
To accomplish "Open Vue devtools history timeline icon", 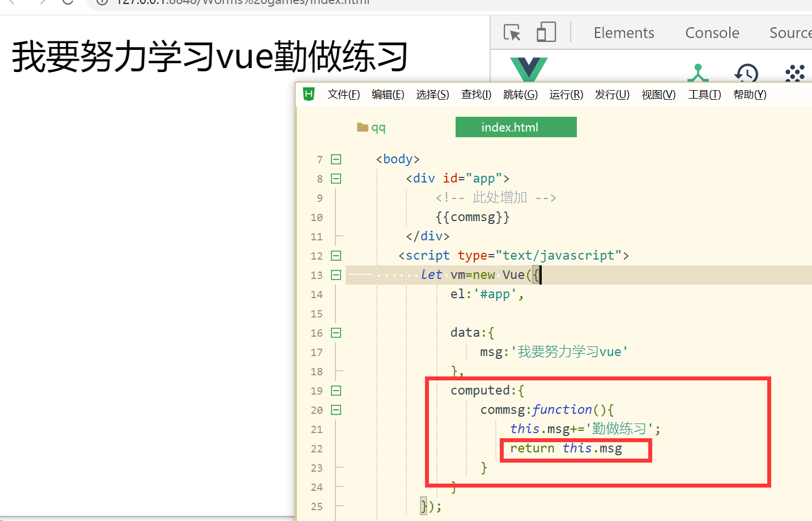I will point(746,73).
